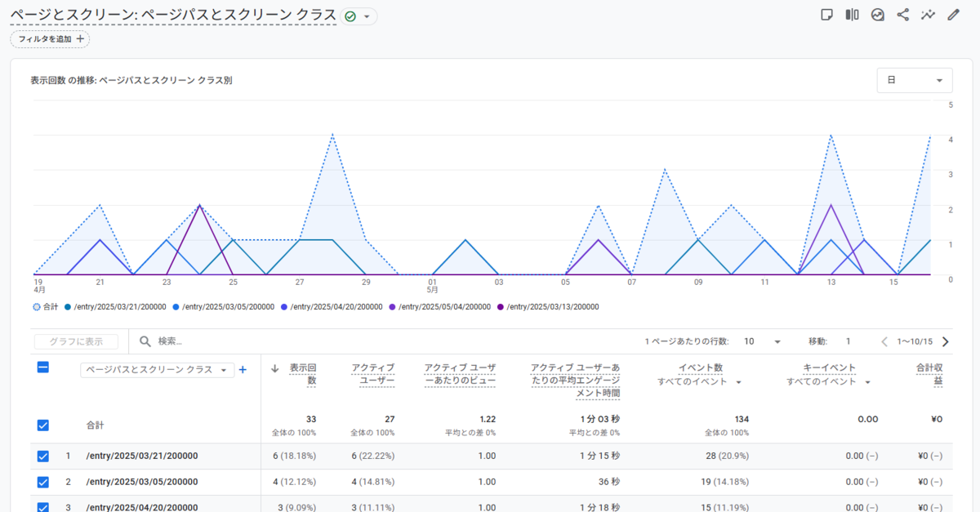Open the annotations note icon

point(826,15)
